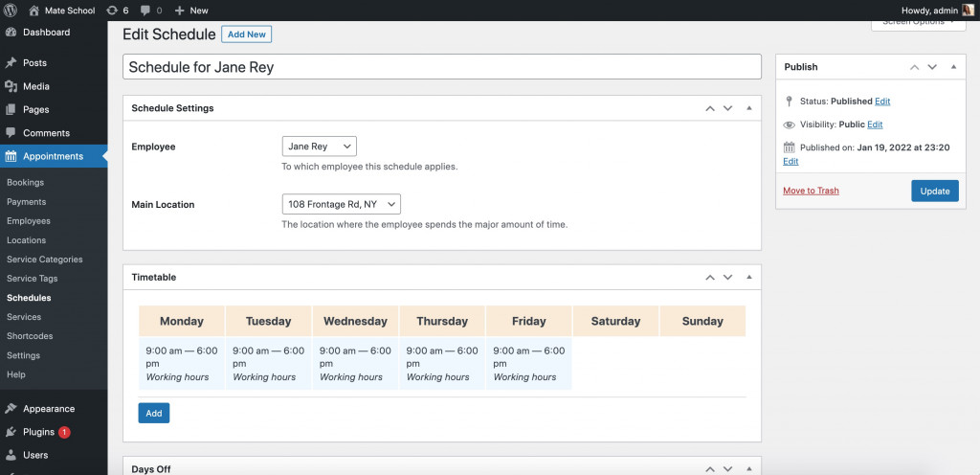Open Bookings submenu item
980x475 pixels.
click(x=25, y=183)
